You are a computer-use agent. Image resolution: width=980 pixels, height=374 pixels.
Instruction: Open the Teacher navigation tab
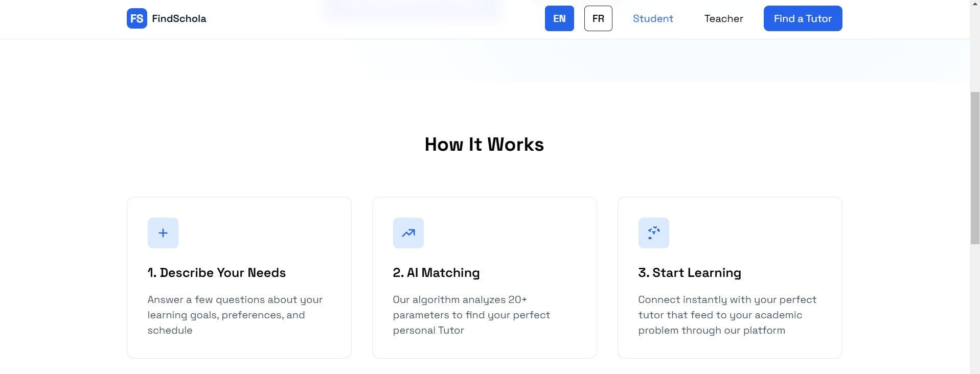point(723,18)
